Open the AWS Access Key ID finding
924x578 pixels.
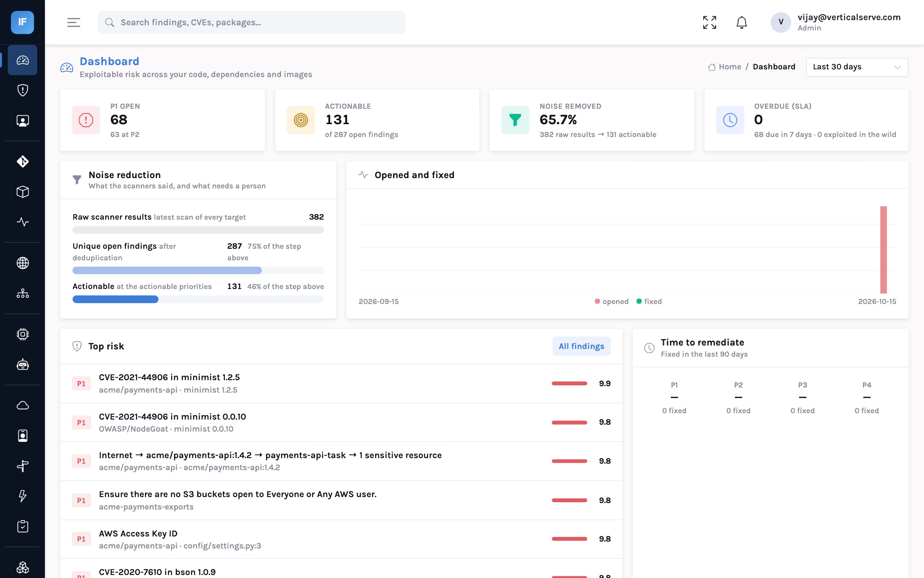[x=341, y=539]
